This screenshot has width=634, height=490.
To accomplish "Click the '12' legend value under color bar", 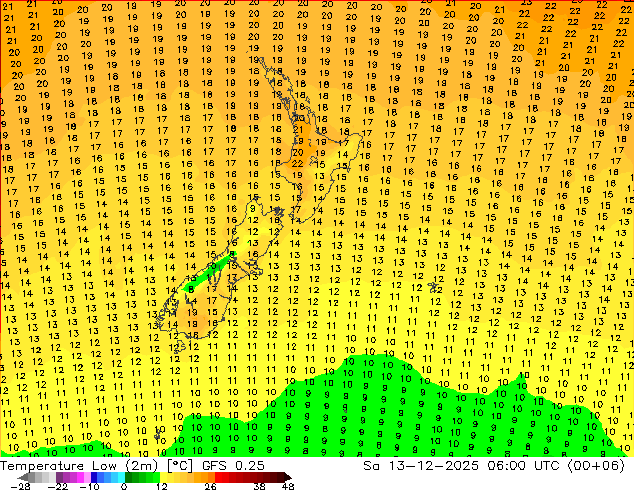I will pos(162,486).
